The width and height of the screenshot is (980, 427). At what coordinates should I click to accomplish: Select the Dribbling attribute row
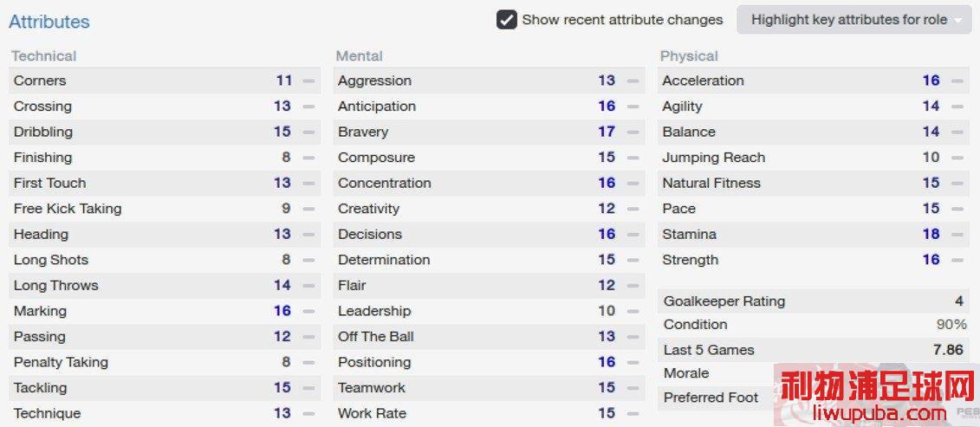coord(165,132)
